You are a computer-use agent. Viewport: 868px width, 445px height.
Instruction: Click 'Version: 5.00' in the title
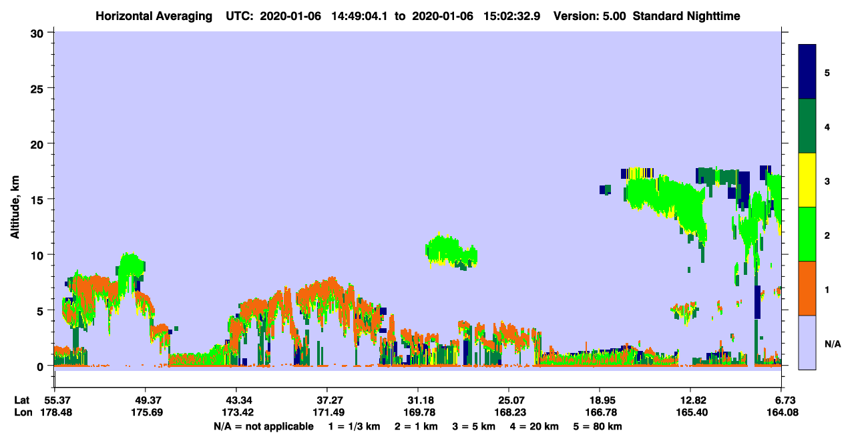pyautogui.click(x=590, y=16)
